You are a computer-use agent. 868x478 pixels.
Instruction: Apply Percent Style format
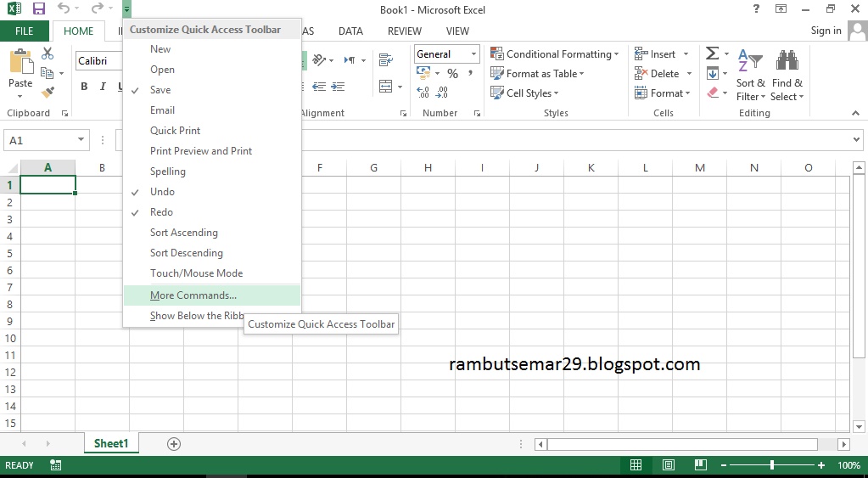coord(453,74)
